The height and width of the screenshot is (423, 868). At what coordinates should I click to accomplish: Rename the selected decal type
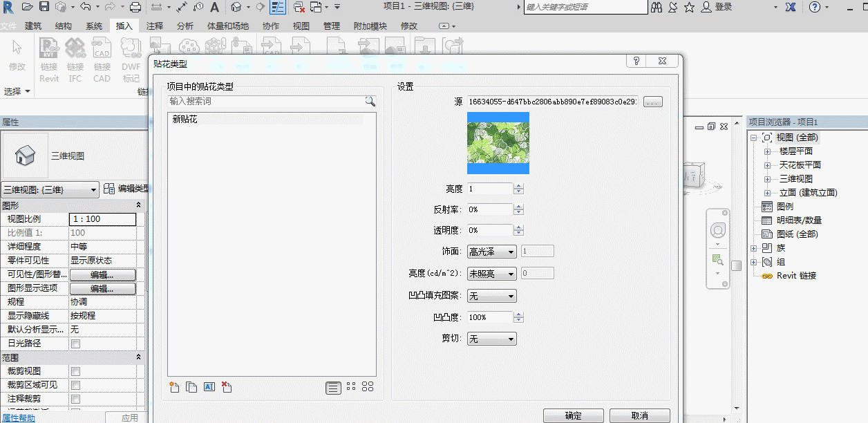coord(209,387)
